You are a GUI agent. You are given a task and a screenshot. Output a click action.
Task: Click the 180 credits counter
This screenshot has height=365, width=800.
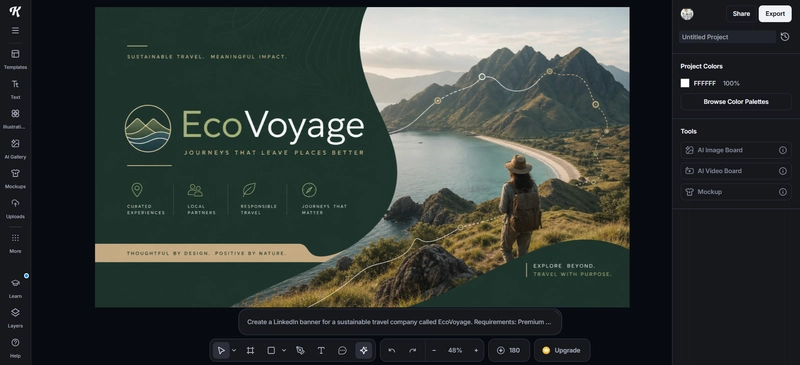tap(508, 350)
